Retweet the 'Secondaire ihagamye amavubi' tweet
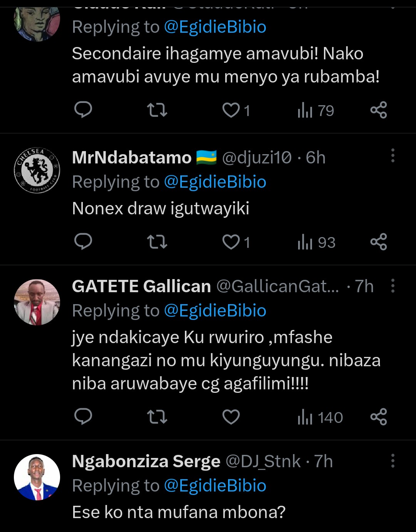 157,111
